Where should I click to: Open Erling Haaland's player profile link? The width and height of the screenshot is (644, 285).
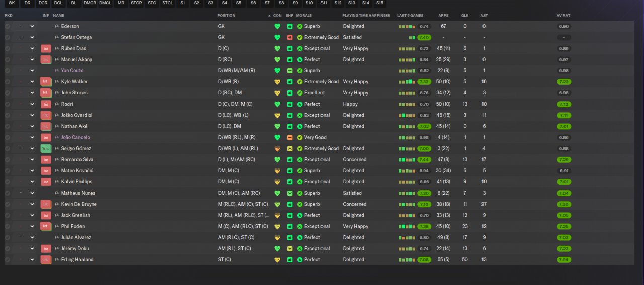tap(77, 259)
